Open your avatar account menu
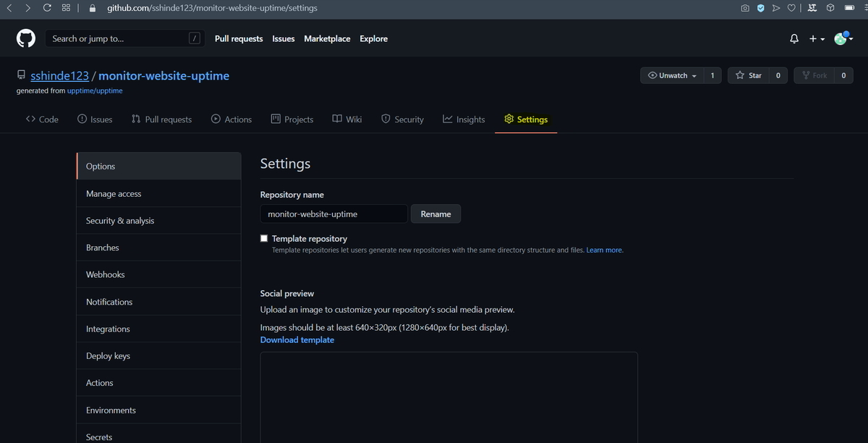 point(840,38)
